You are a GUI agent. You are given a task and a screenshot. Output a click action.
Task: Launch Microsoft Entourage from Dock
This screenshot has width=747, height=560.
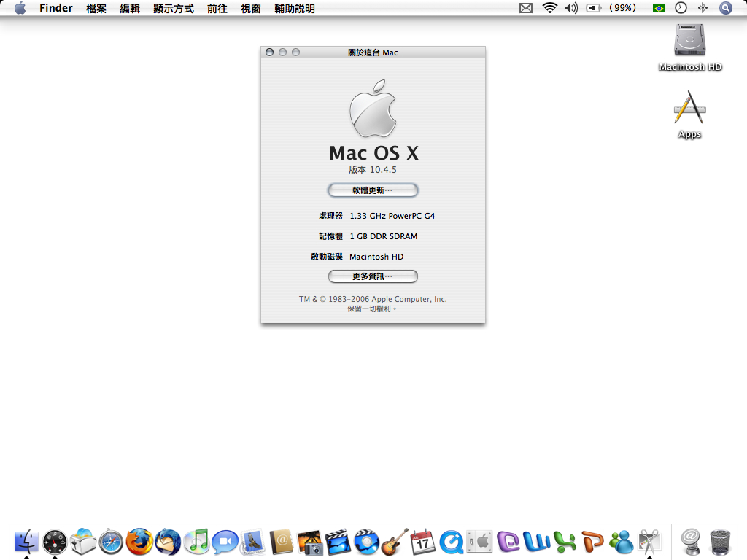[508, 542]
